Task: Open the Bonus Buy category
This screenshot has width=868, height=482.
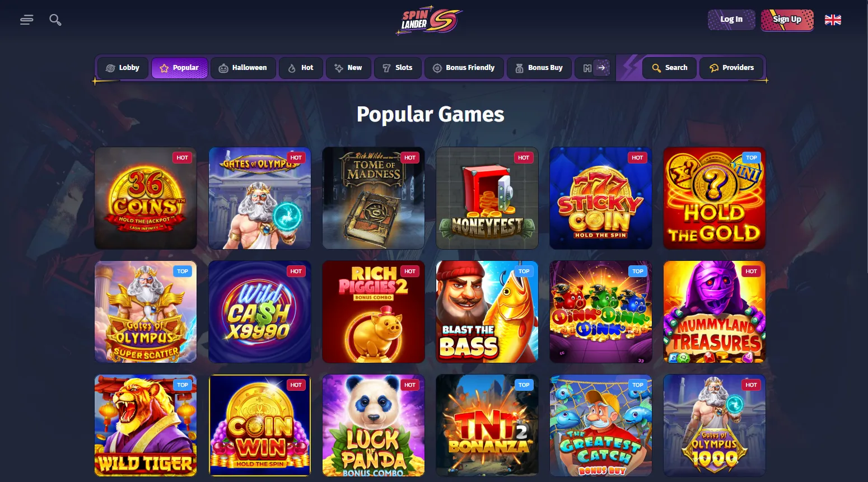Action: [539, 68]
